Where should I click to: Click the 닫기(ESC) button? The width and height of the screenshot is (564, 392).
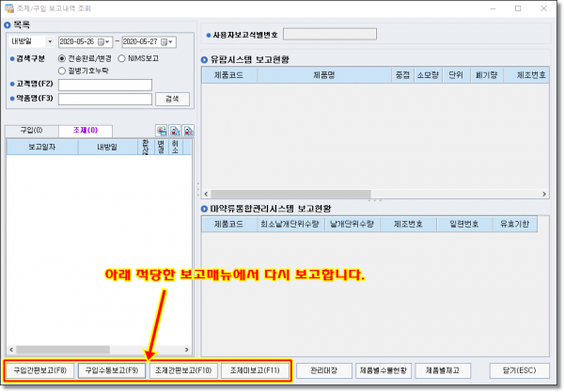519,370
